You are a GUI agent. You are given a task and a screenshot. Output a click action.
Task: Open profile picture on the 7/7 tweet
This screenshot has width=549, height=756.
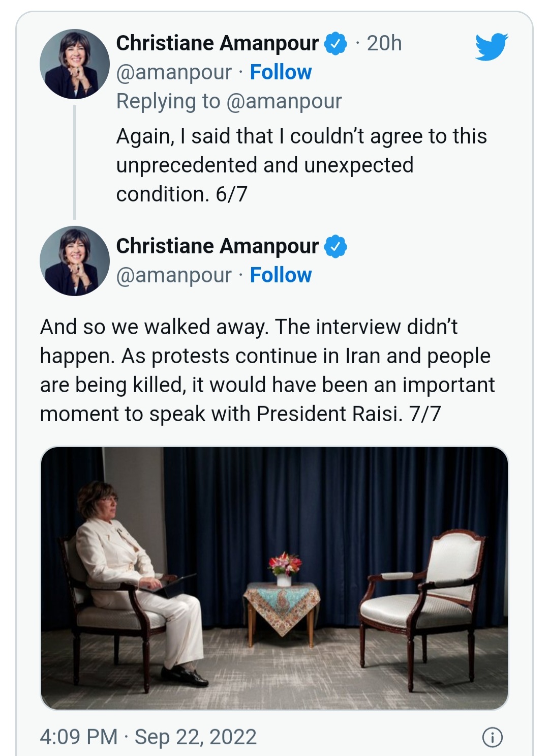click(75, 260)
